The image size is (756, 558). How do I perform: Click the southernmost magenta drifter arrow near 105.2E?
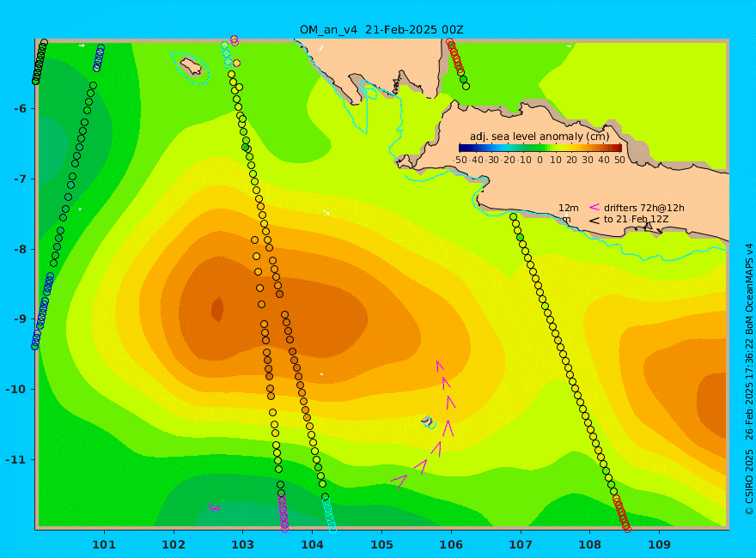(x=399, y=482)
